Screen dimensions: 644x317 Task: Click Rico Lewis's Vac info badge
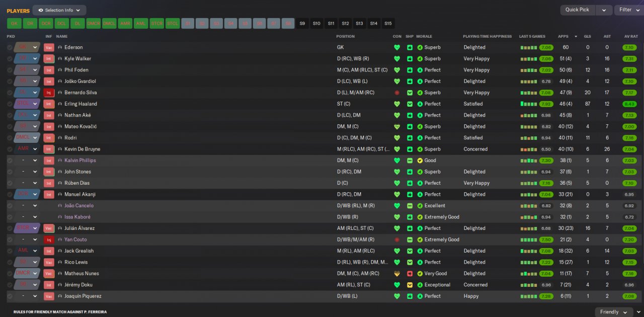[49, 262]
